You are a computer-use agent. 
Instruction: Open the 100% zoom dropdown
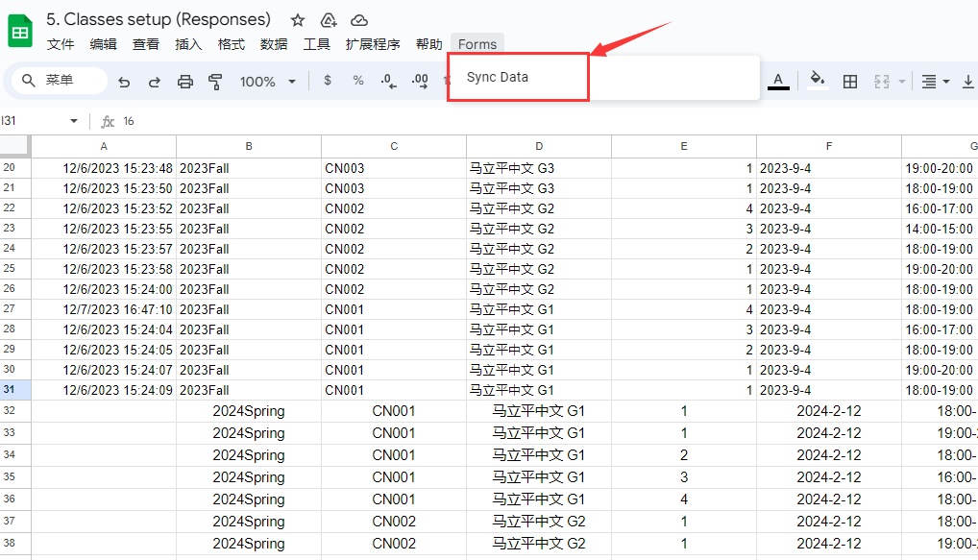point(268,82)
